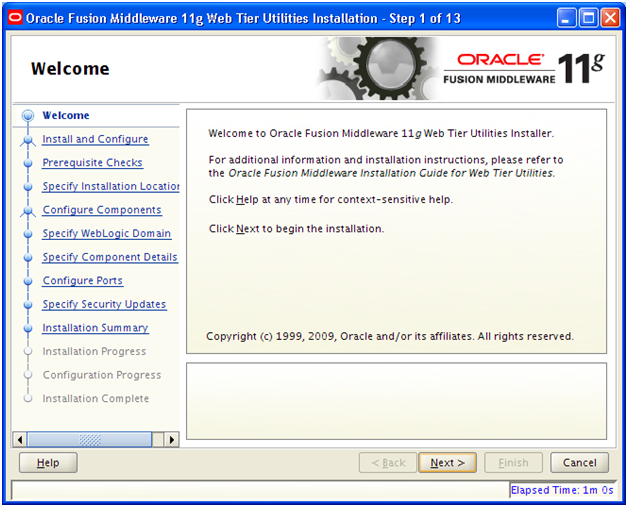
Task: Click the Specify Component Details step bullet
Action: click(x=28, y=258)
